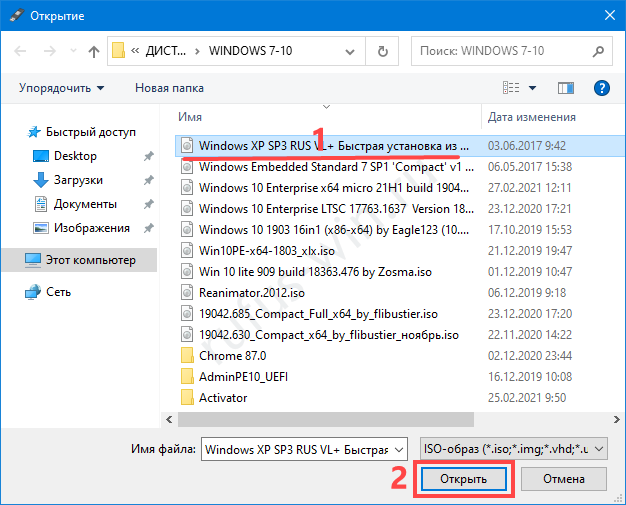Screen dimensions: 626x505
Task: Click date 03.06.2017 9:42 cell
Action: click(527, 146)
